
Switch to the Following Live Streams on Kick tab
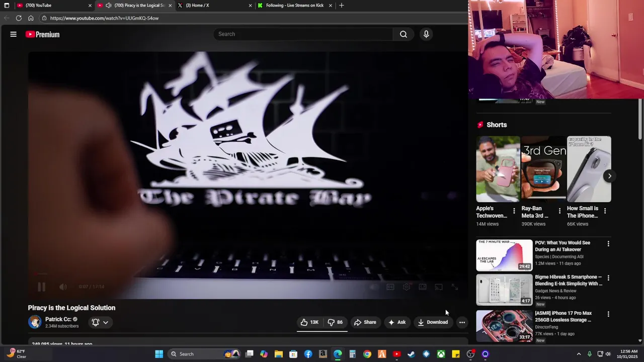point(294,5)
